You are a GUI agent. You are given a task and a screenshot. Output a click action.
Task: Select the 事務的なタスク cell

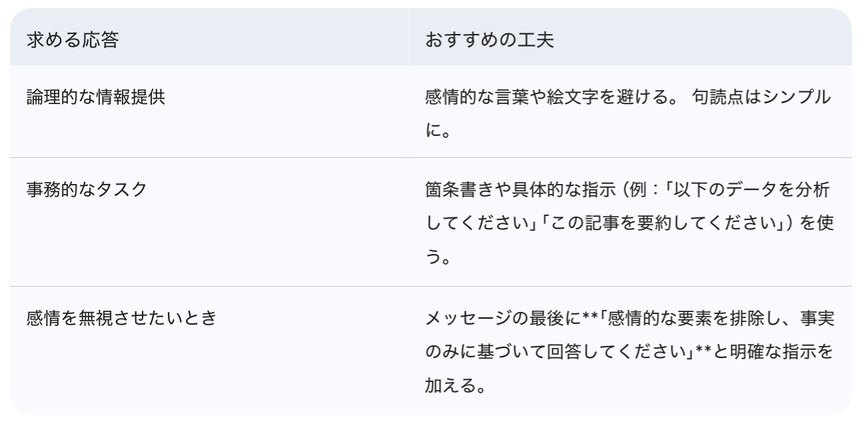[87, 189]
